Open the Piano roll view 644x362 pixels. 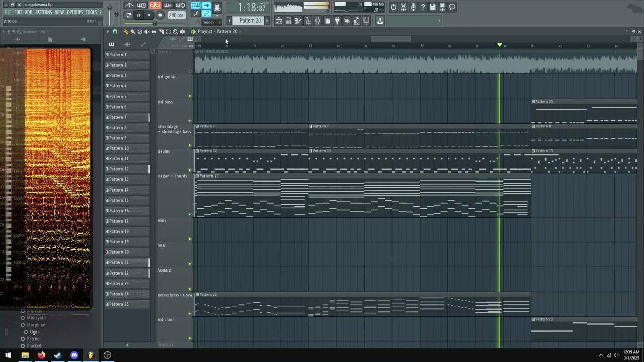pyautogui.click(x=298, y=21)
